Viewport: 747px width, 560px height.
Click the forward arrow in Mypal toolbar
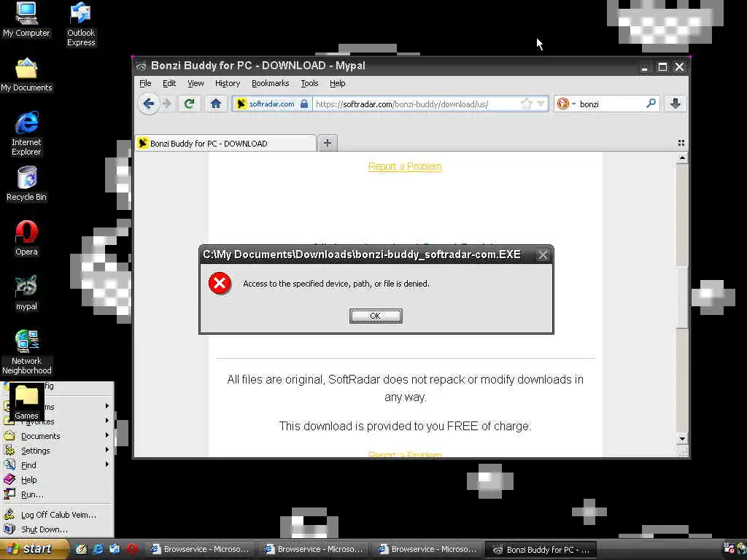(x=167, y=104)
